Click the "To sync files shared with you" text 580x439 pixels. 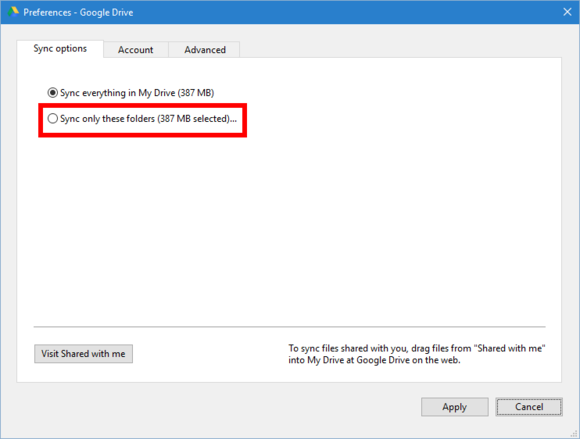417,354
